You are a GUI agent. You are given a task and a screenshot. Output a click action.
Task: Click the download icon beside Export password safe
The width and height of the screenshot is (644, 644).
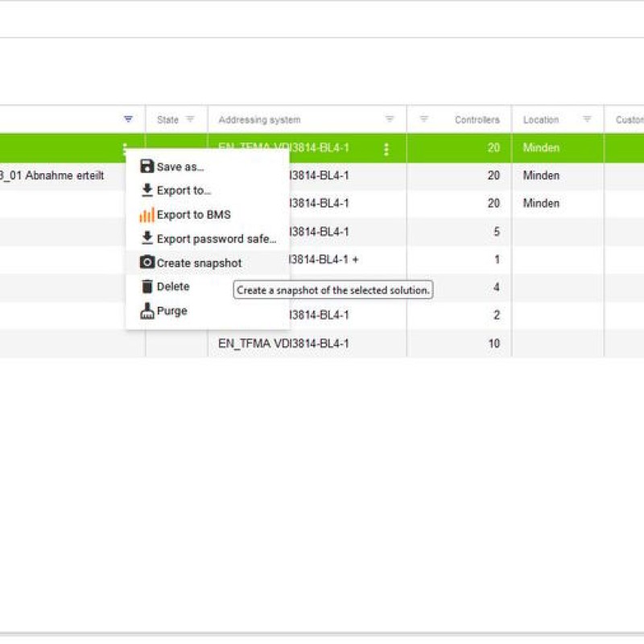[146, 238]
